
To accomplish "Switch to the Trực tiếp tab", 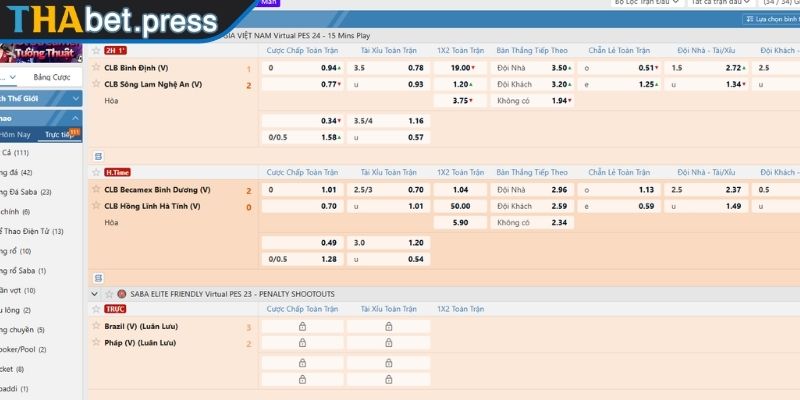I will tap(62, 133).
